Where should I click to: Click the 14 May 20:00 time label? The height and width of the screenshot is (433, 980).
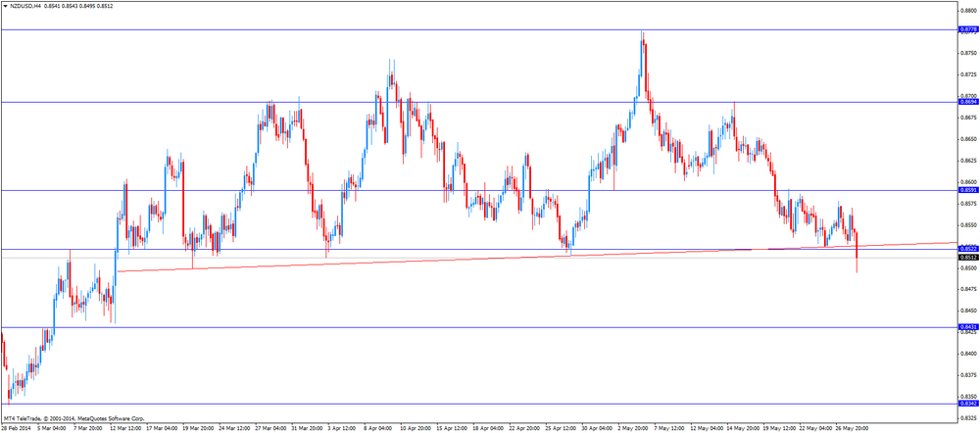click(743, 429)
